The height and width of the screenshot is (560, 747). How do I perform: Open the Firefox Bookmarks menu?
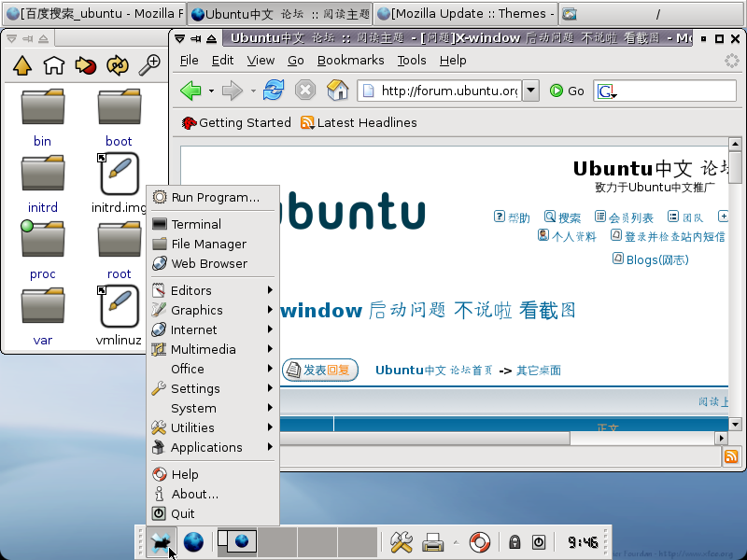click(x=351, y=61)
